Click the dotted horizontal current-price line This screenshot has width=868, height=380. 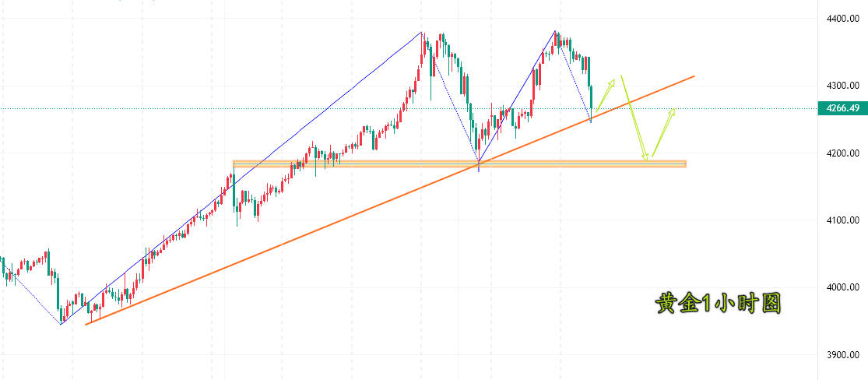coord(311,108)
